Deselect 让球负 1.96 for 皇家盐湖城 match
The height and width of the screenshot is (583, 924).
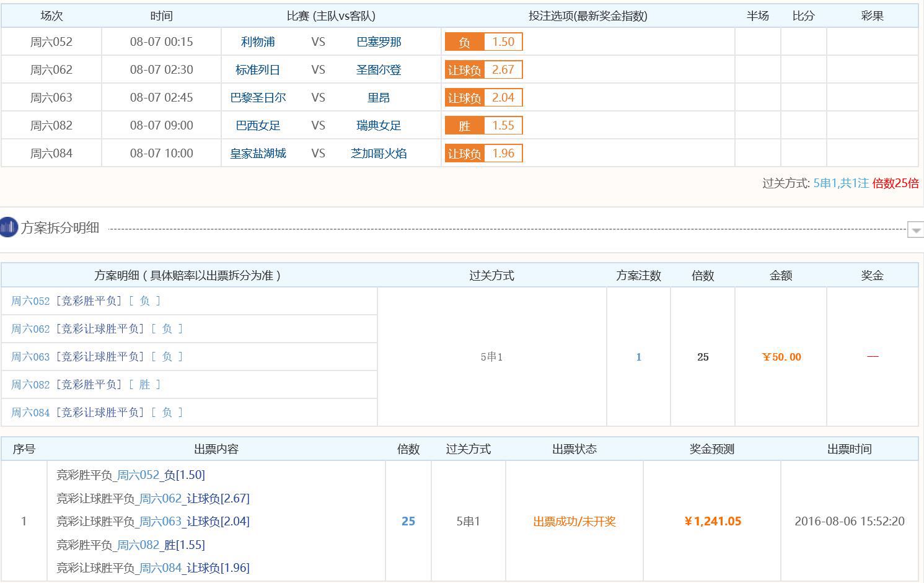coord(483,153)
